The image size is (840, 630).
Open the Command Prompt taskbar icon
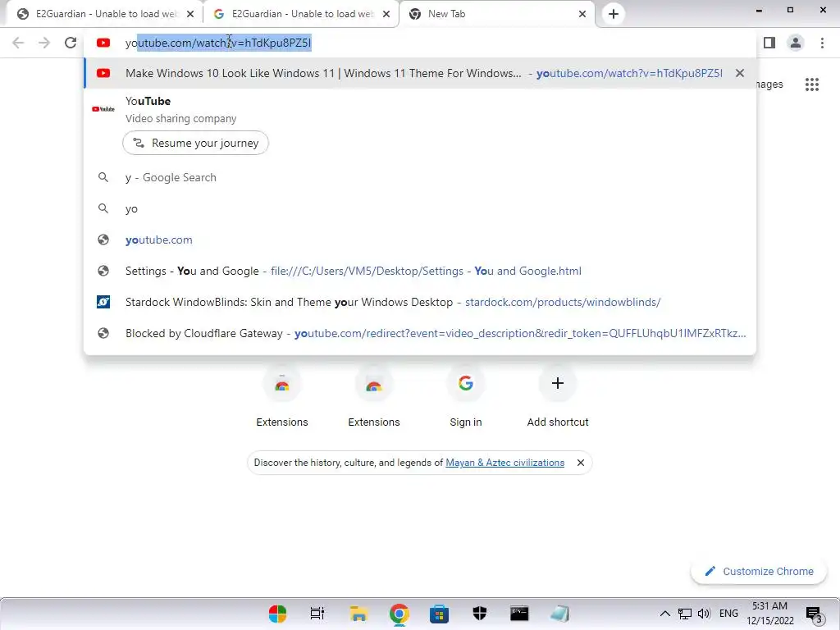[x=519, y=614]
